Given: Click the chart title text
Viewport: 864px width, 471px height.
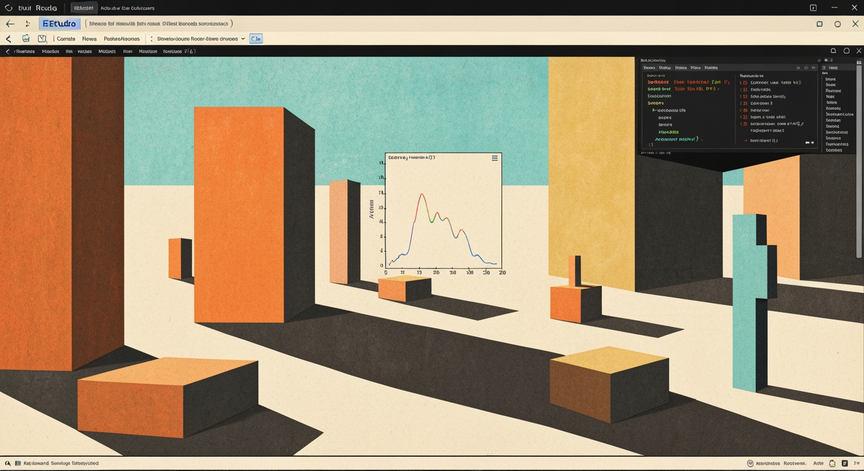Looking at the screenshot, I should click(412, 158).
